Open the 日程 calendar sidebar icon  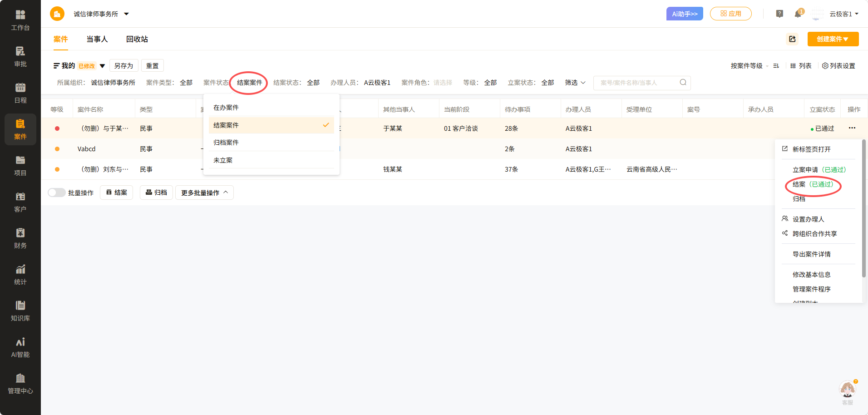click(x=20, y=93)
